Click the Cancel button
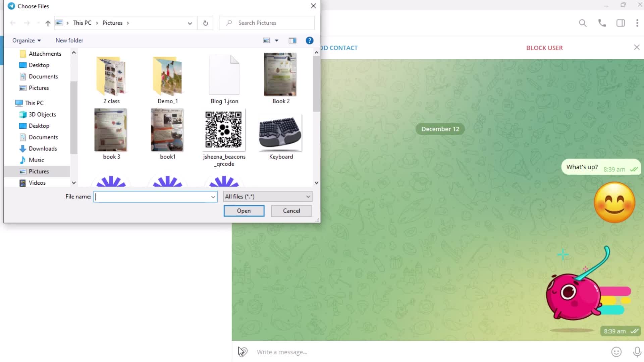Screen dimensions: 644x362 tap(291, 211)
